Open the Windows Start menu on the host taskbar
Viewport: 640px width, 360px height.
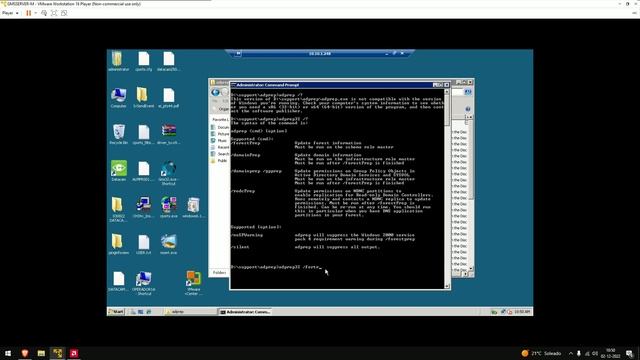pyautogui.click(x=8, y=353)
